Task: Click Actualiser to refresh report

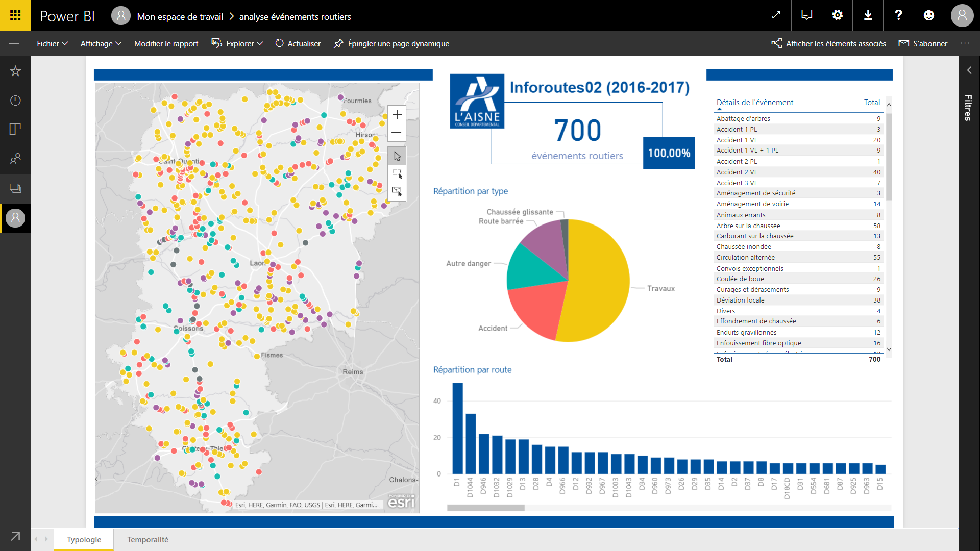Action: click(298, 44)
